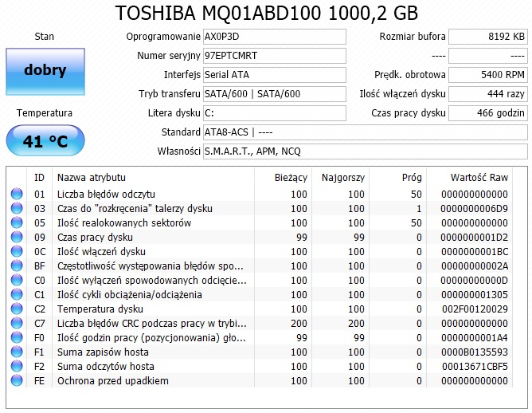Screen dimensions: 532x413
Task: Select row 'Ilość cykli obciążenia/odciążenia'
Action: click(260, 294)
